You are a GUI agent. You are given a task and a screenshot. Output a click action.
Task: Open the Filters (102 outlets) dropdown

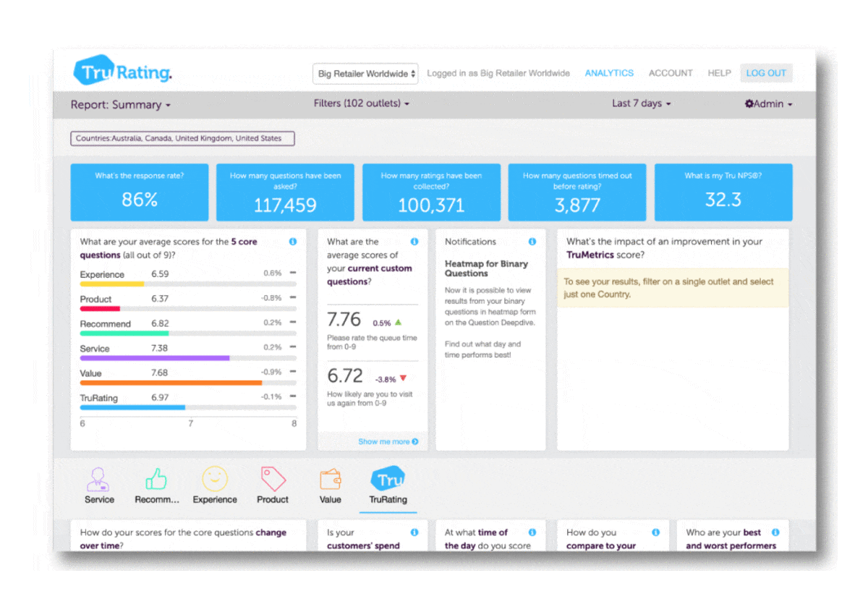click(362, 103)
